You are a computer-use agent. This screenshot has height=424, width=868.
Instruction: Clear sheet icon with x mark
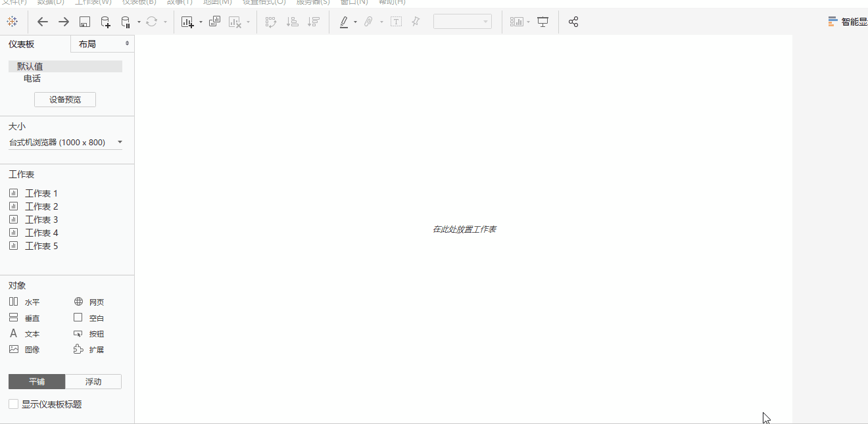click(235, 22)
